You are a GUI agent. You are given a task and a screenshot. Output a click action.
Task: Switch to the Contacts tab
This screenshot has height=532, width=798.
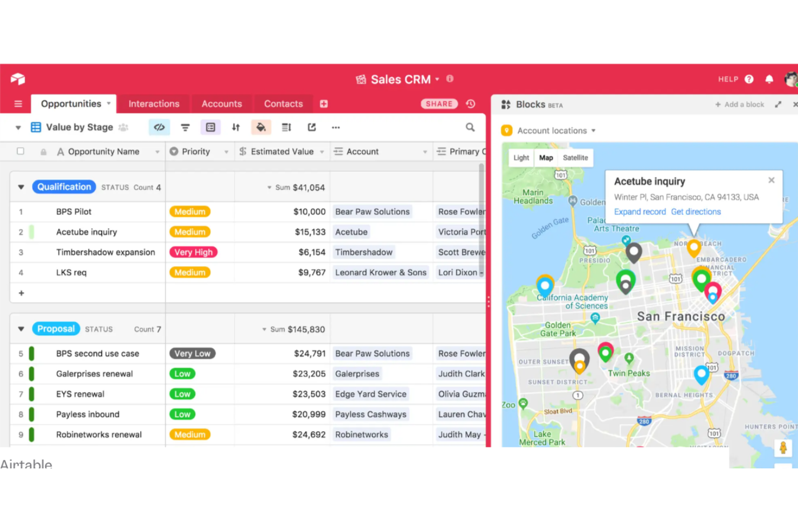[x=284, y=104]
